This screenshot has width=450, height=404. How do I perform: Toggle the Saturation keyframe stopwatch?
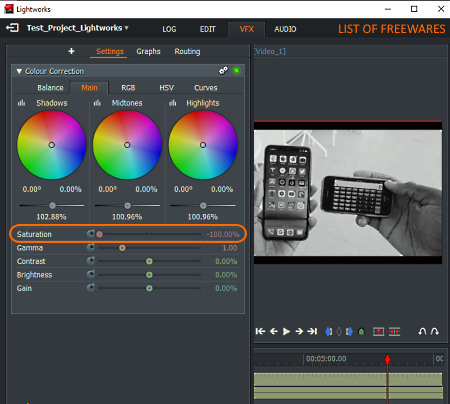click(90, 234)
